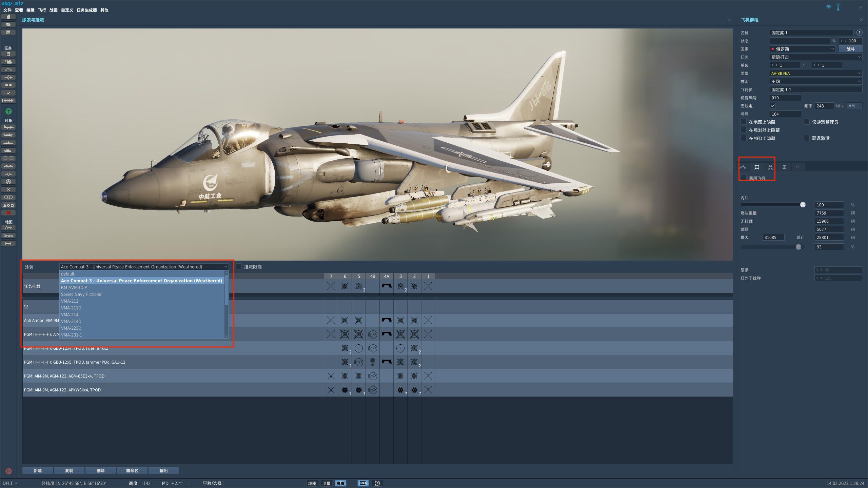Open the Draw tool
Viewport: 868px width, 488px height.
(x=8, y=236)
